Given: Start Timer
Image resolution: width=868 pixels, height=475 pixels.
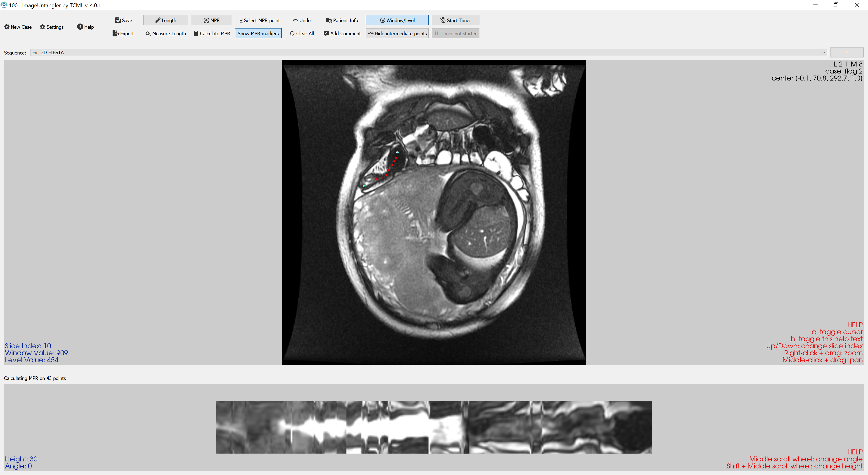Looking at the screenshot, I should pos(455,20).
